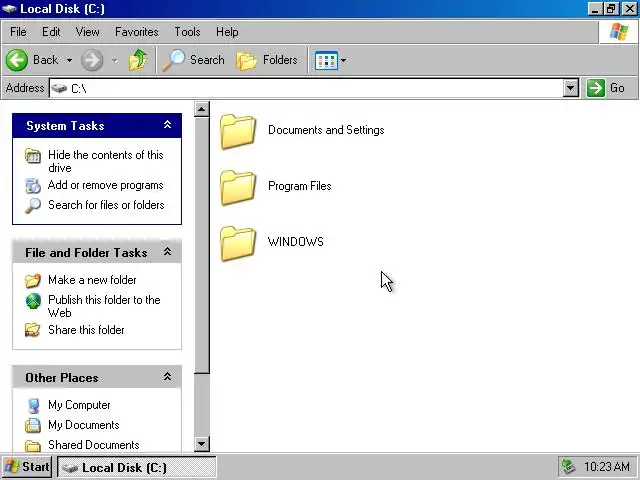Click the Back toolbar label
Screen dimensions: 640x480
[45, 60]
